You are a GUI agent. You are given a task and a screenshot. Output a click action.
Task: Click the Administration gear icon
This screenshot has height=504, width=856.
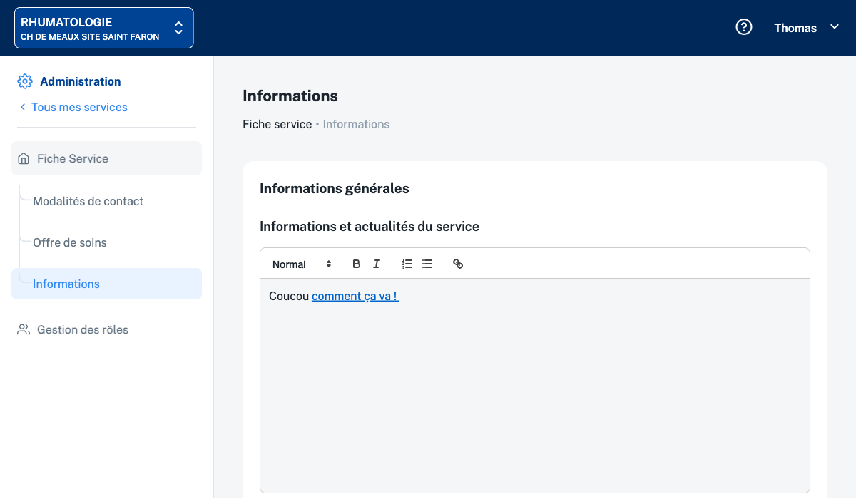point(25,81)
